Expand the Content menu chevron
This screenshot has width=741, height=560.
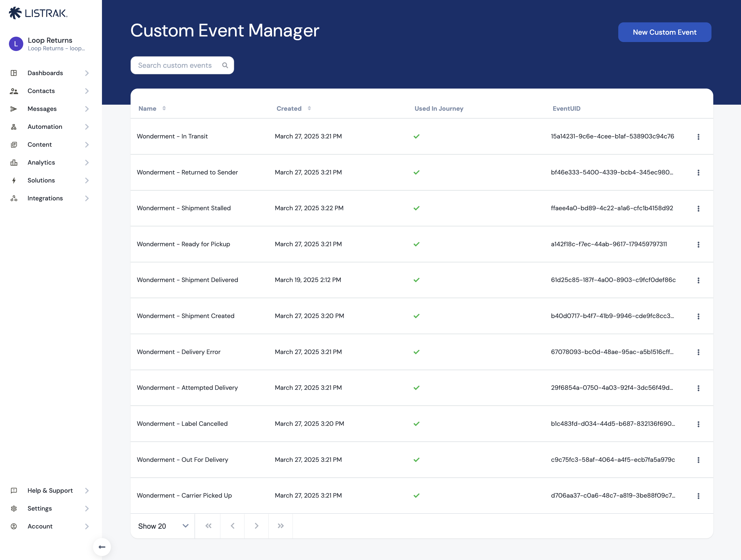[87, 145]
